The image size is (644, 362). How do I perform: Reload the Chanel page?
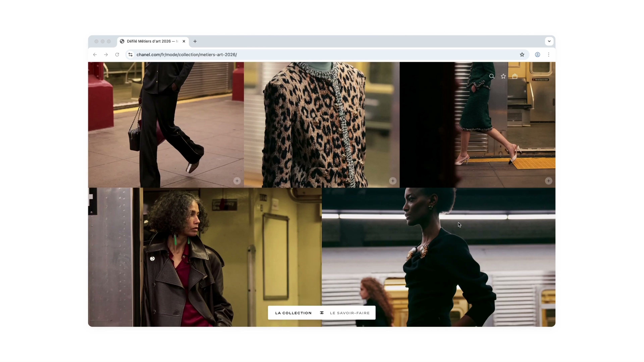[117, 55]
